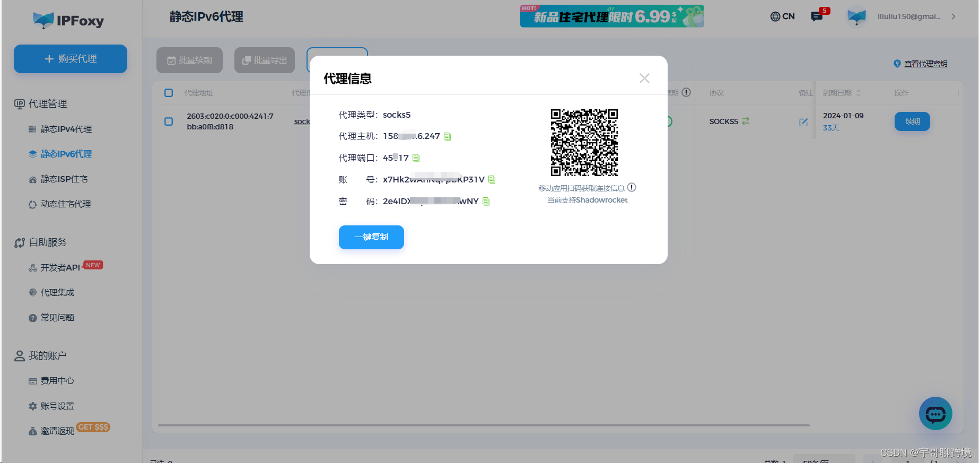Edit the remark note icon

click(x=803, y=123)
